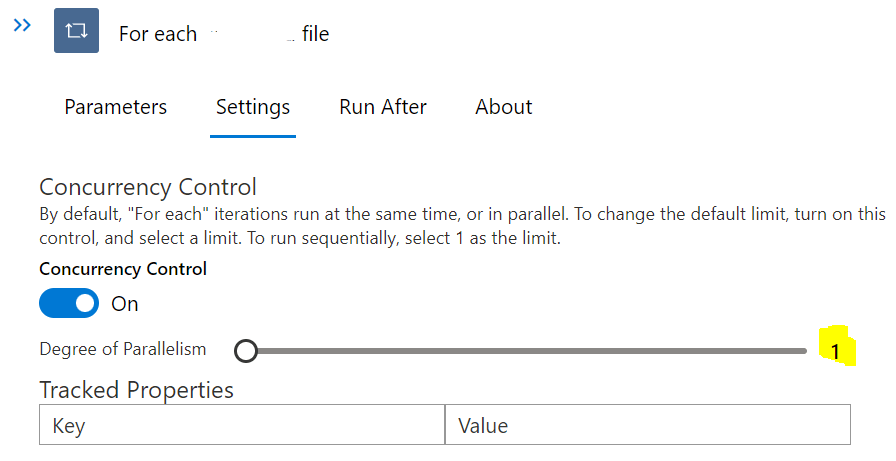Click the For each loop icon
Viewport: 896px width, 461px height.
tap(76, 31)
